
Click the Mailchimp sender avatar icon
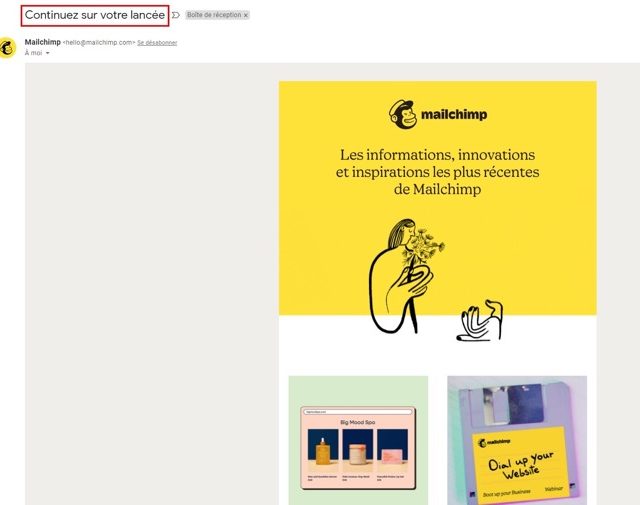(7, 48)
